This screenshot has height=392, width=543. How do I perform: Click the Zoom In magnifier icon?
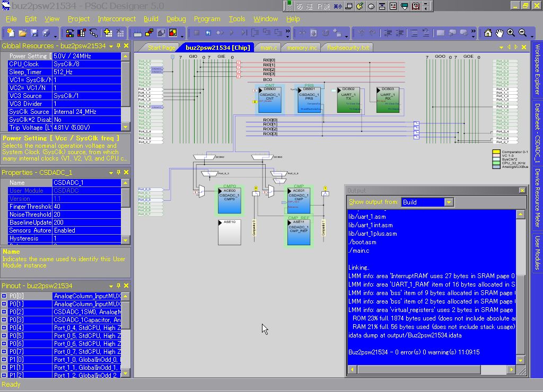(x=511, y=33)
